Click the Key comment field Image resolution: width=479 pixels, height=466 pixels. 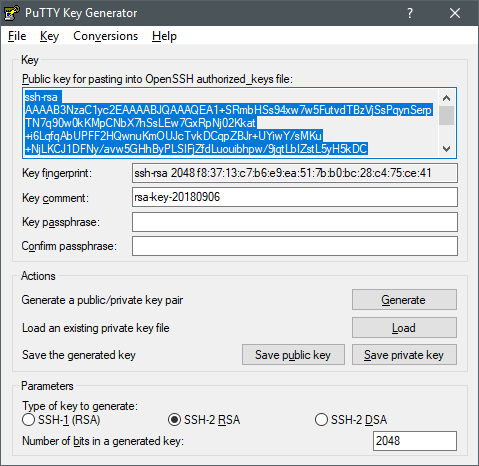[295, 197]
